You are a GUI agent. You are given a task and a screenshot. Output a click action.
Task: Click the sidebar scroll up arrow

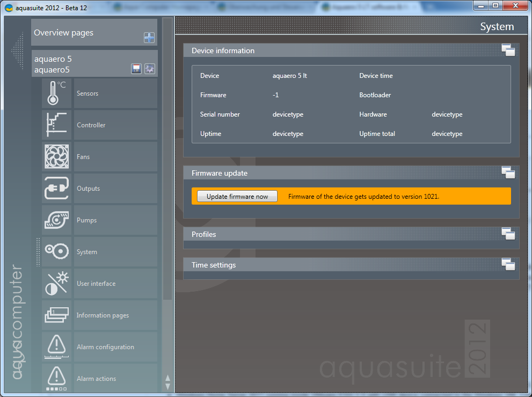point(167,378)
